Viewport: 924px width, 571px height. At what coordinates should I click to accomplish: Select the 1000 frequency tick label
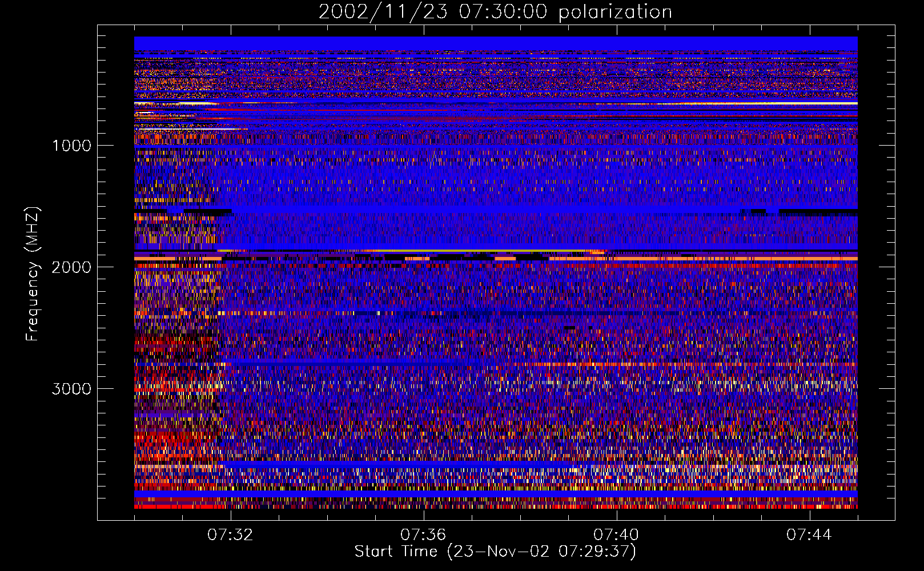click(x=71, y=146)
